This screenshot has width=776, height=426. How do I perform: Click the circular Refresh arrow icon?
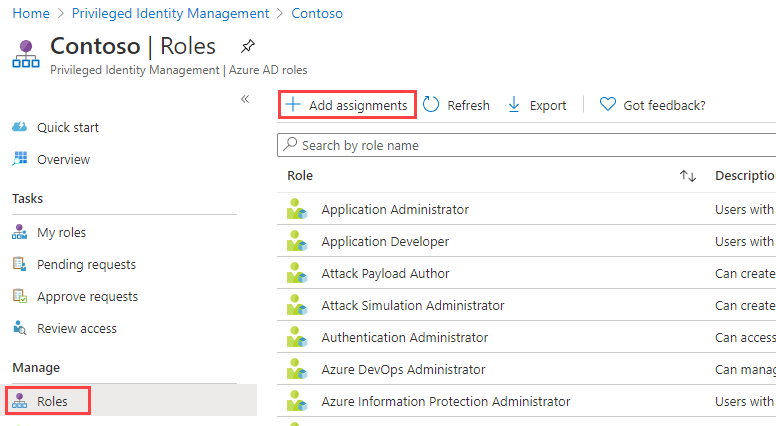coord(431,104)
